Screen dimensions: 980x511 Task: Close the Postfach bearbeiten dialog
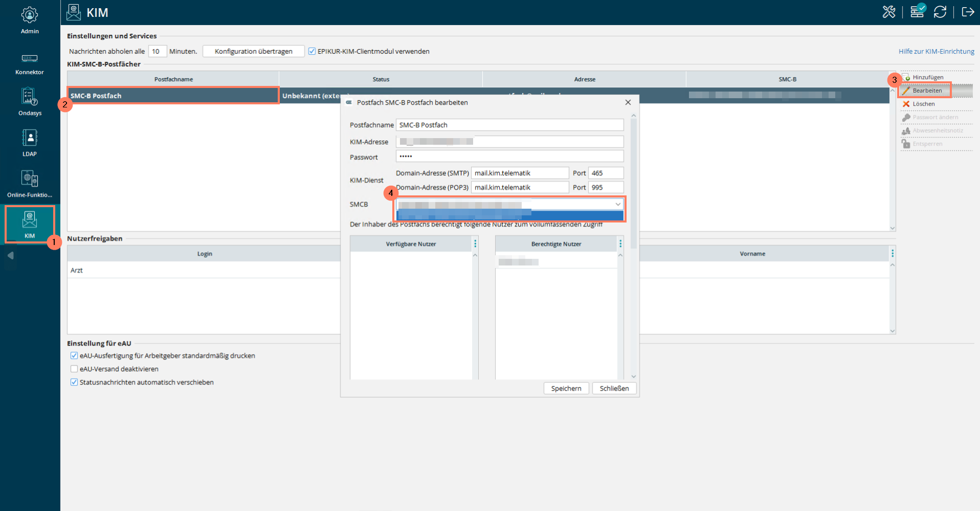coord(628,102)
